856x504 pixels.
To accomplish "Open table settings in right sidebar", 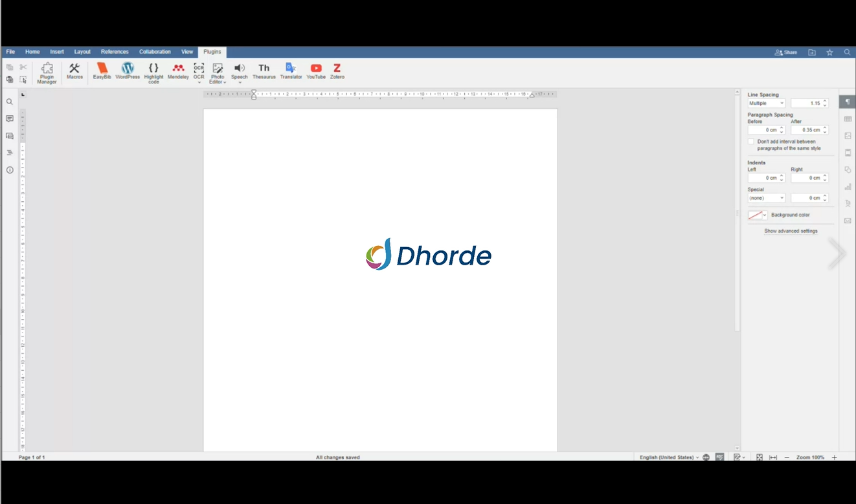I will pyautogui.click(x=848, y=119).
